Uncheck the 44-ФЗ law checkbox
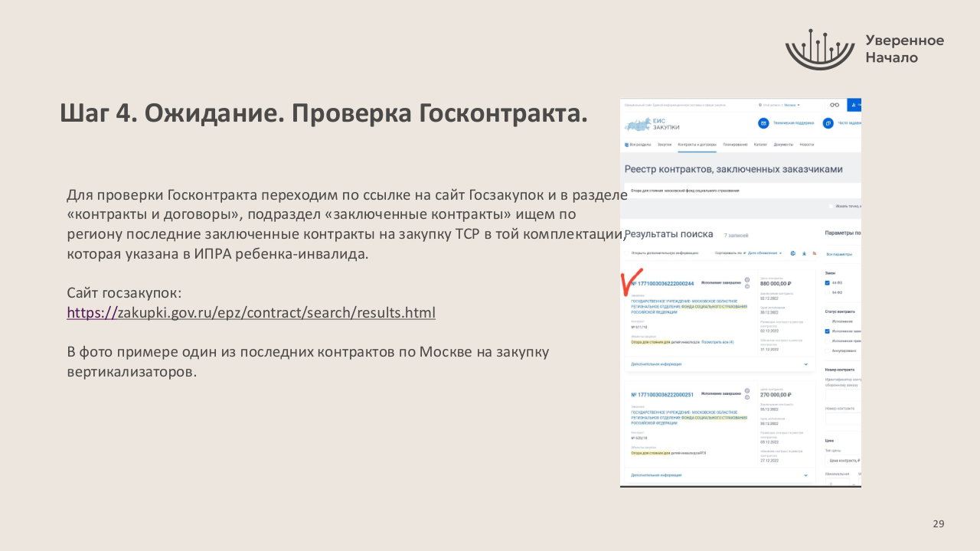The image size is (980, 551). point(828,282)
